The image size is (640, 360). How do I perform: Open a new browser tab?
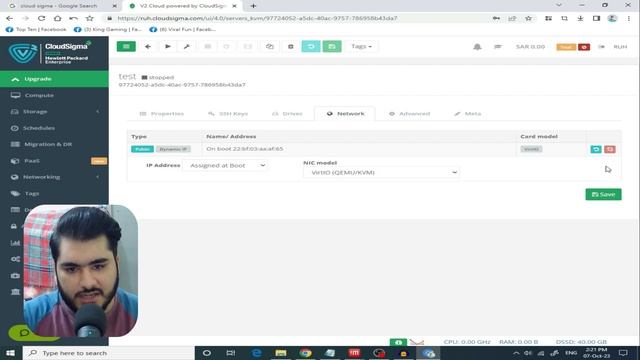(x=253, y=6)
